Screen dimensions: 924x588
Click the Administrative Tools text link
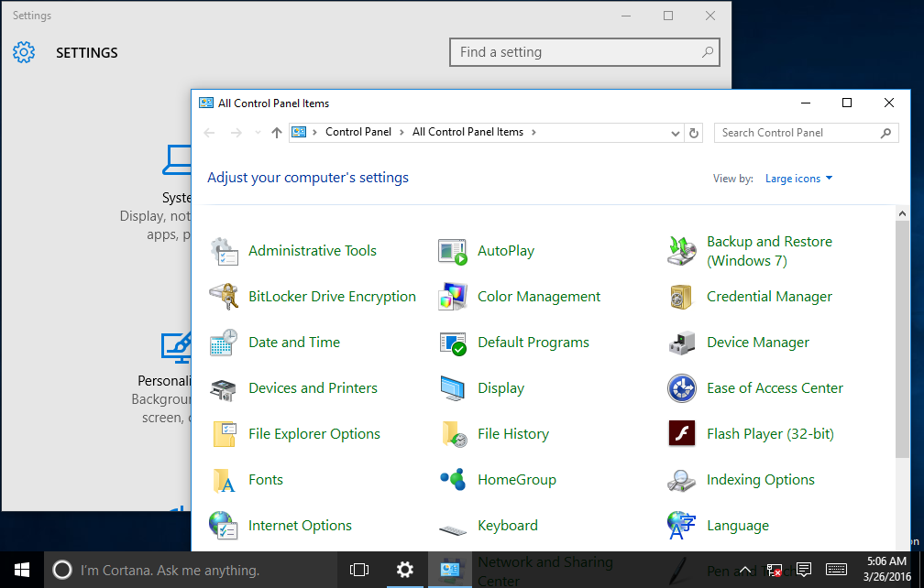pos(313,251)
